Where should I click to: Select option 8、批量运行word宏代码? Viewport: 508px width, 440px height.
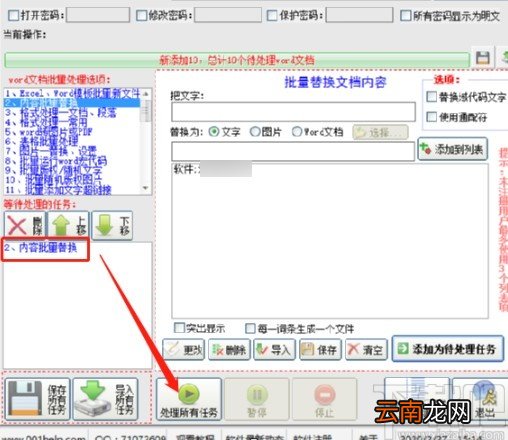pyautogui.click(x=72, y=161)
